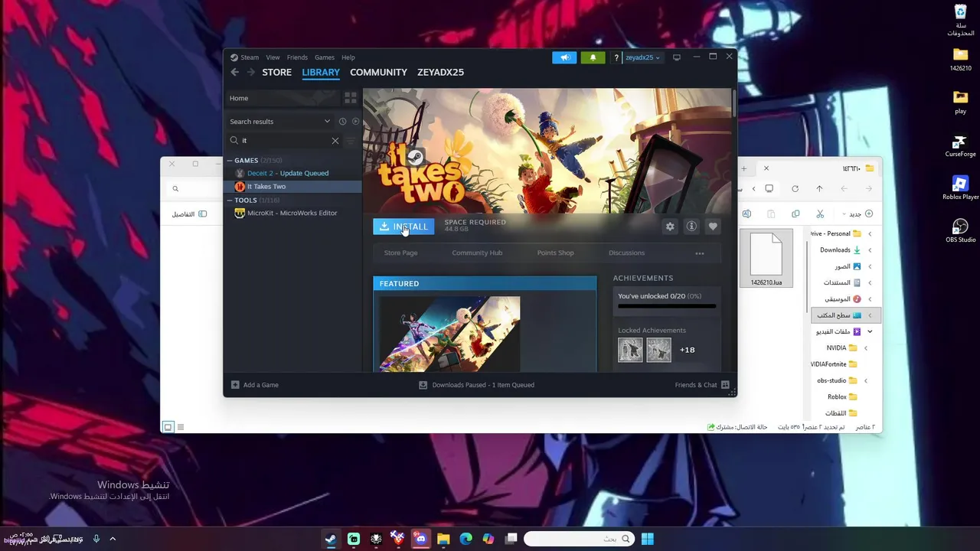The height and width of the screenshot is (551, 980).
Task: Switch to the COMMUNITY tab
Action: [378, 72]
